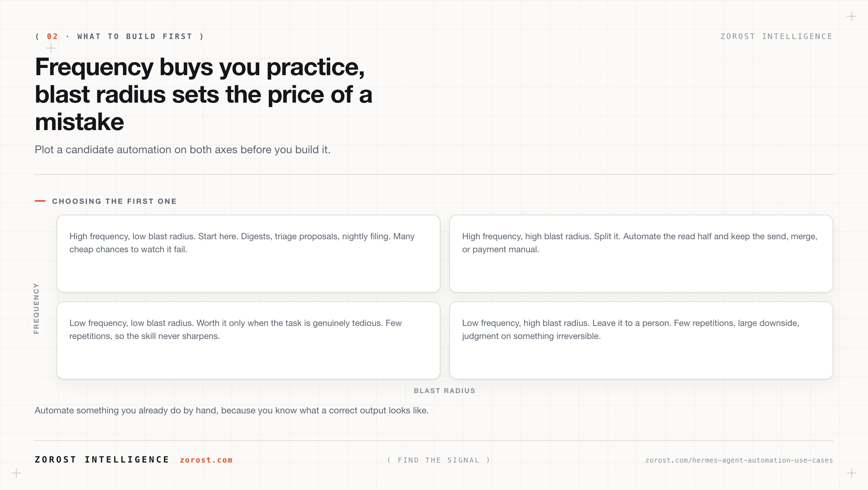Click the Choosing The First One subheading
868x490 pixels.
click(x=114, y=201)
